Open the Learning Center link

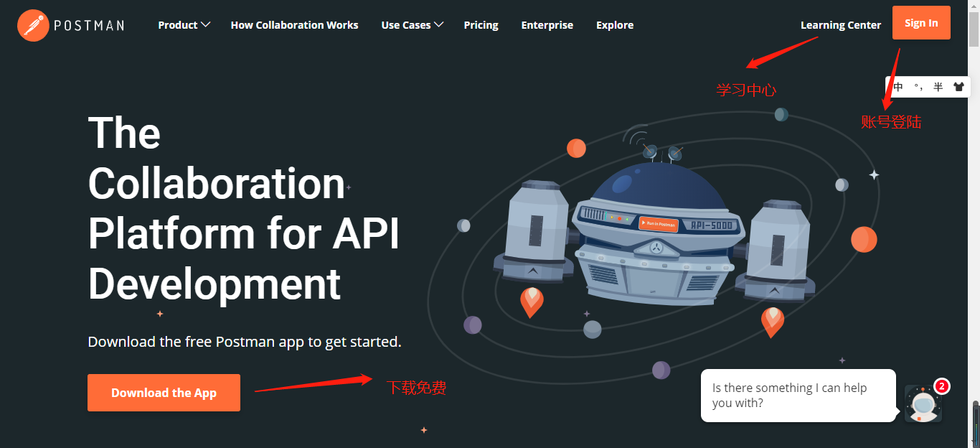[840, 25]
